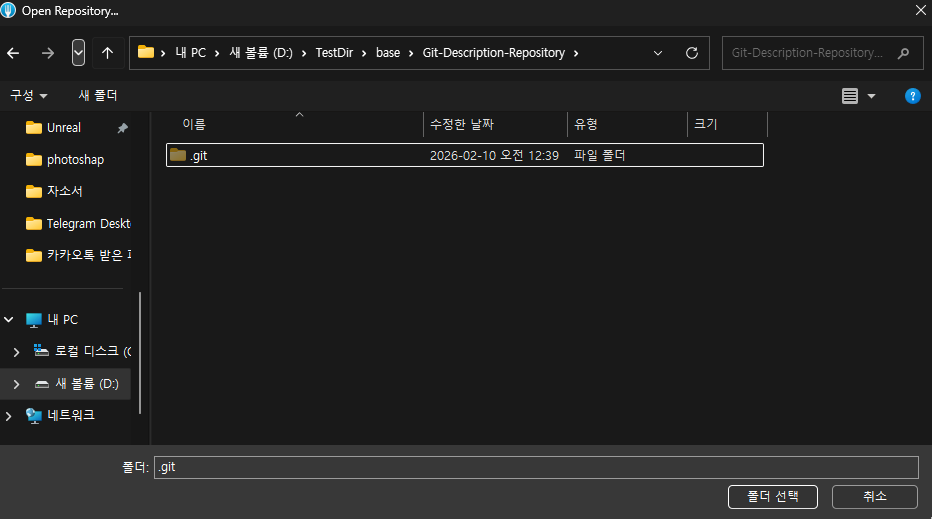This screenshot has width=932, height=519.
Task: Select the Unreal folder in sidebar
Action: coord(63,128)
